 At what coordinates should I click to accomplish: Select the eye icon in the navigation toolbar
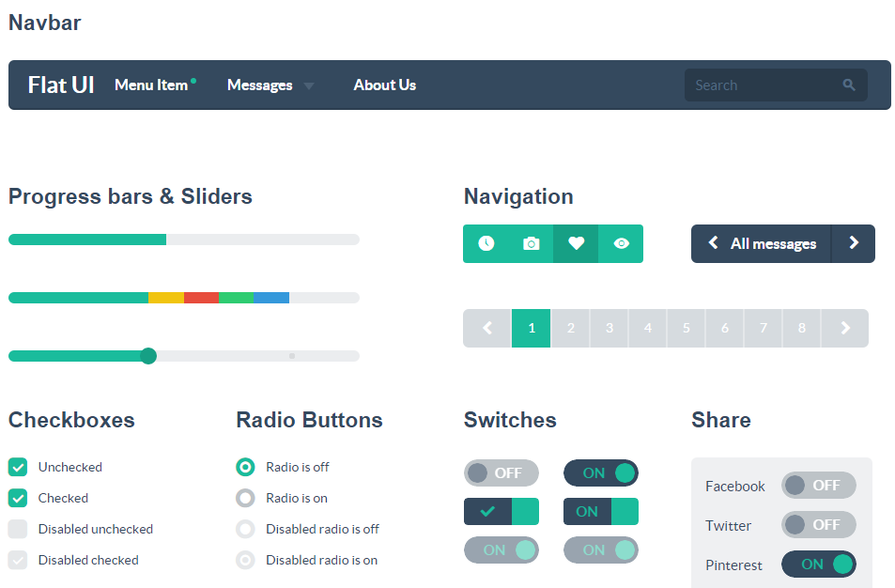pyautogui.click(x=621, y=244)
